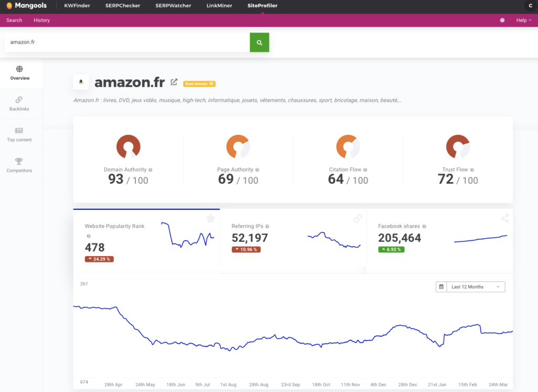Click the Mangools logo
The height and width of the screenshot is (392, 538).
(x=26, y=5)
